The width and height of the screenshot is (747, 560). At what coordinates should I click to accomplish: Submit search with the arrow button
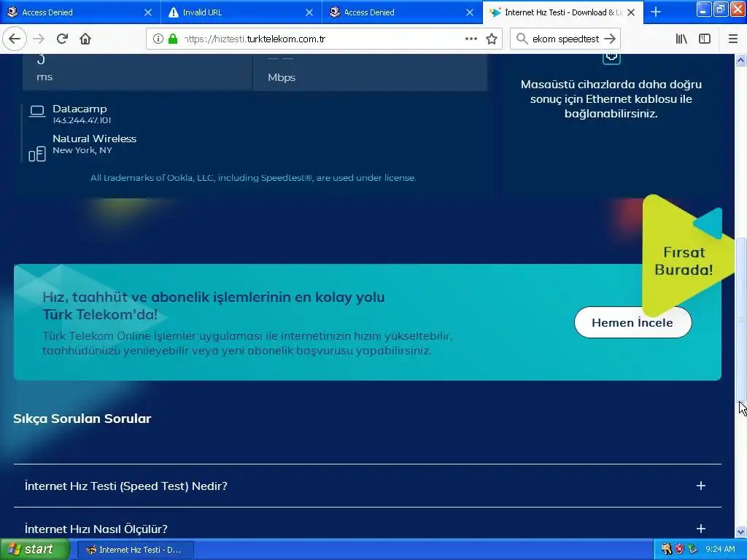[x=610, y=39]
